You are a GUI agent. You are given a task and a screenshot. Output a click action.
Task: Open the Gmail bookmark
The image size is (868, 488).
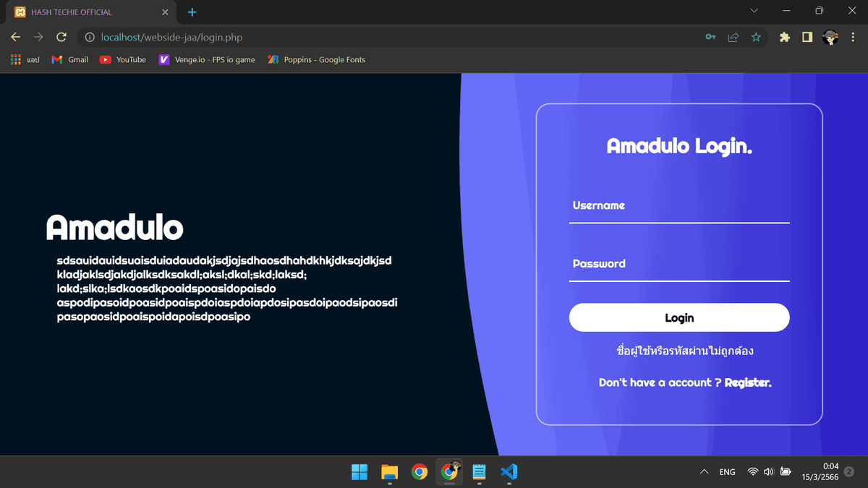click(70, 60)
